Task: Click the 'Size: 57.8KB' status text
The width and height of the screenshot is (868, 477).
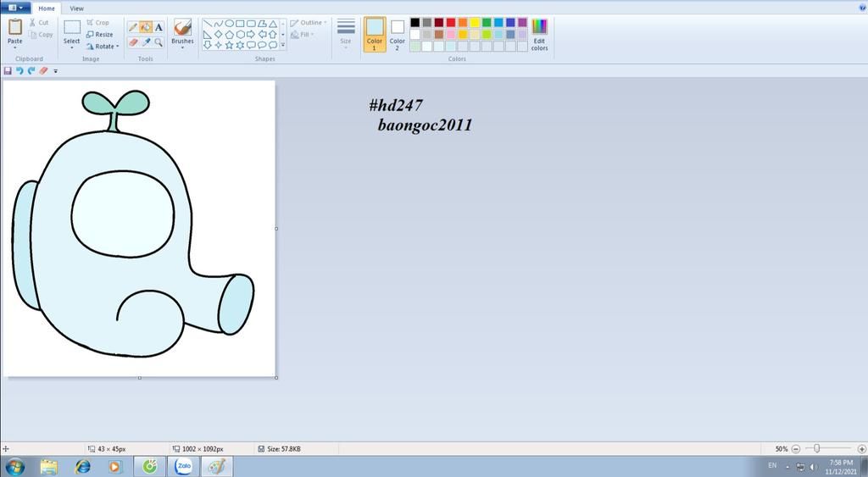Action: pyautogui.click(x=284, y=449)
